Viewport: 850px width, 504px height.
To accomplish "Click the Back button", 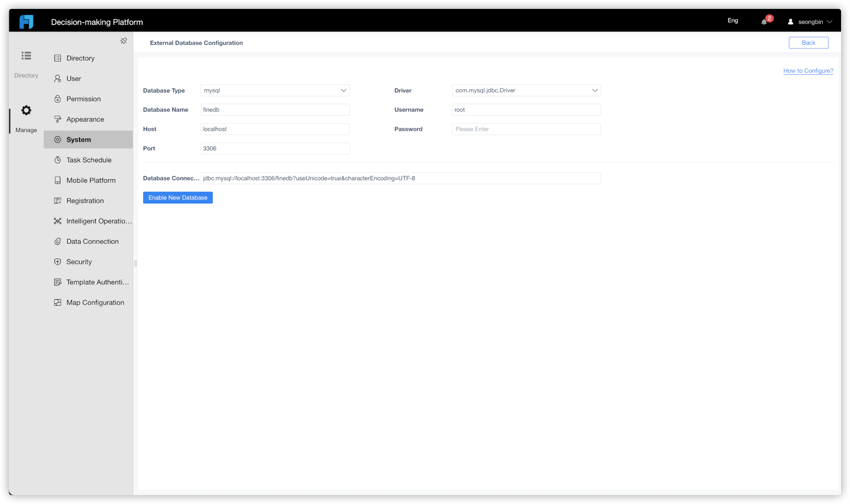I will [808, 42].
